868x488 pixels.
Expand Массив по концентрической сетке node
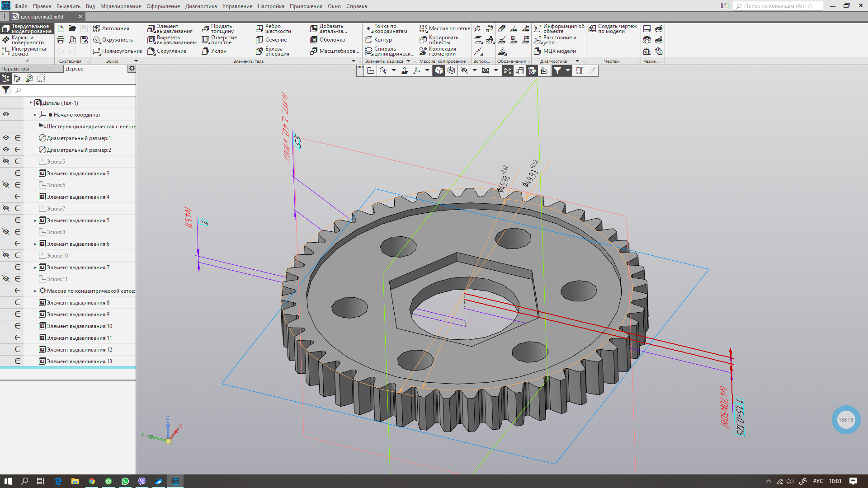click(35, 291)
